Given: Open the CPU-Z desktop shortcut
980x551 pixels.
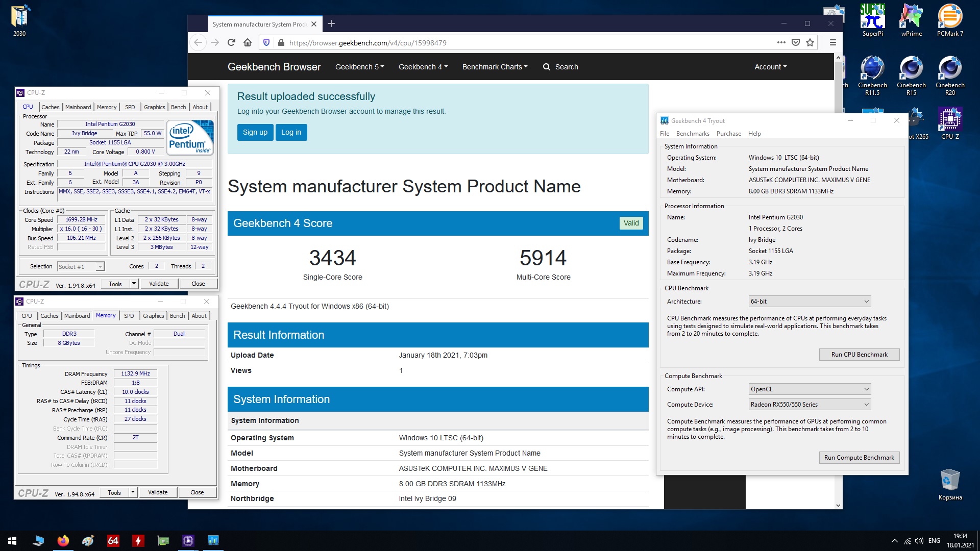Looking at the screenshot, I should (950, 123).
